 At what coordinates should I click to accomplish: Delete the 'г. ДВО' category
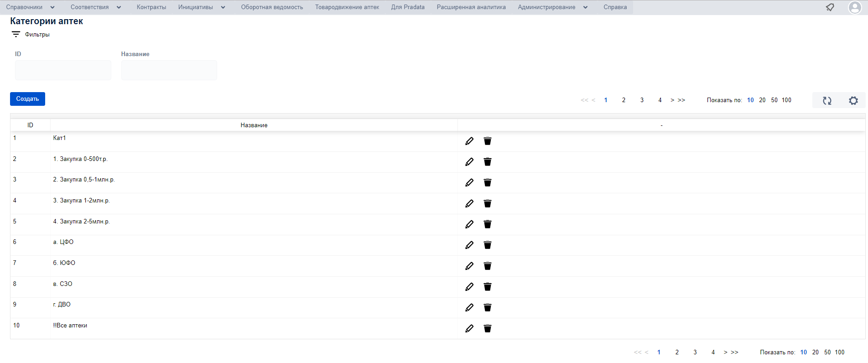click(x=488, y=307)
